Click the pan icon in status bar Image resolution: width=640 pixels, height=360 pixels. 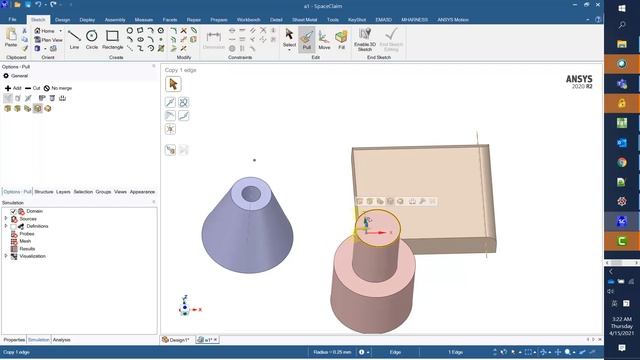point(558,352)
